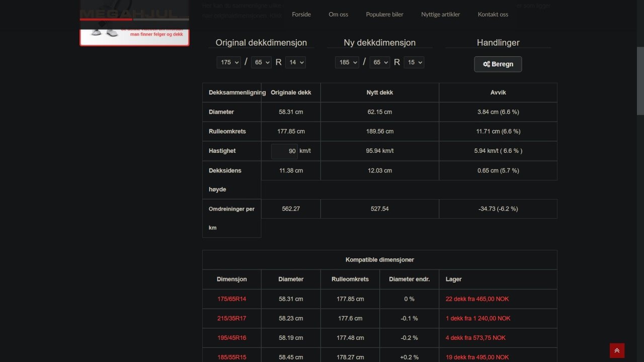
Task: Open Populære biler in navigation
Action: [384, 15]
